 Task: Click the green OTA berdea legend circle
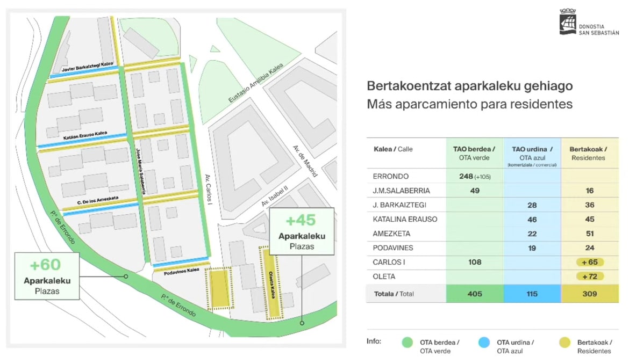click(408, 343)
